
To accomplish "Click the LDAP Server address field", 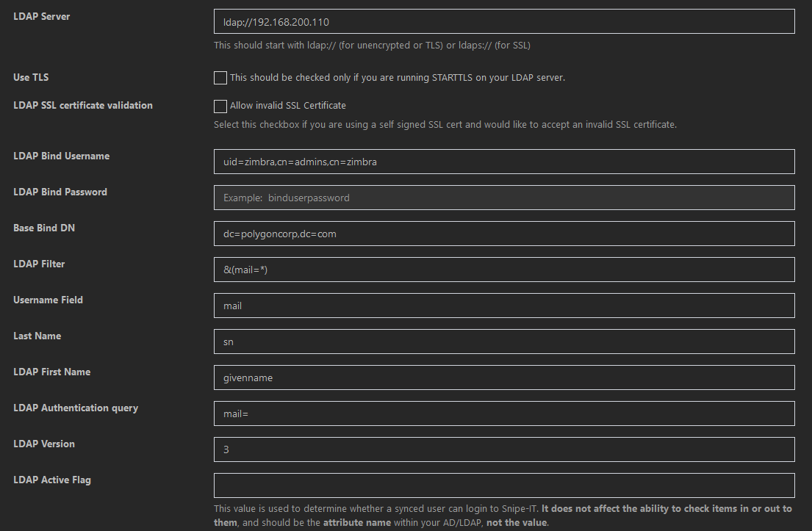I will coord(503,21).
